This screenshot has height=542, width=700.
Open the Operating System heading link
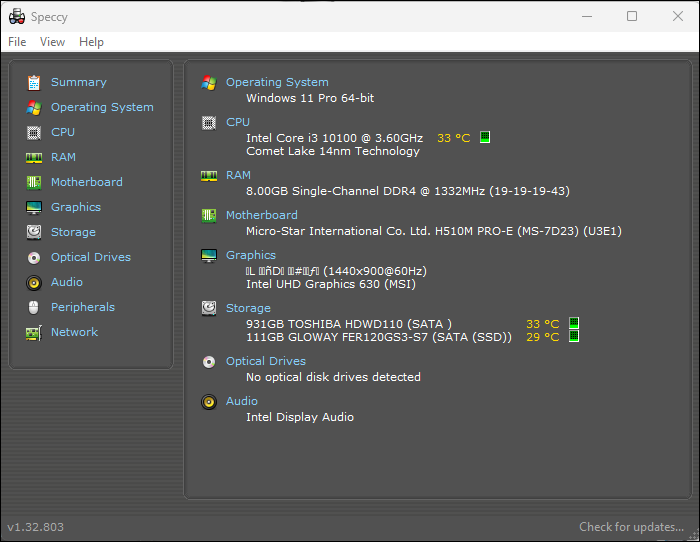click(277, 82)
